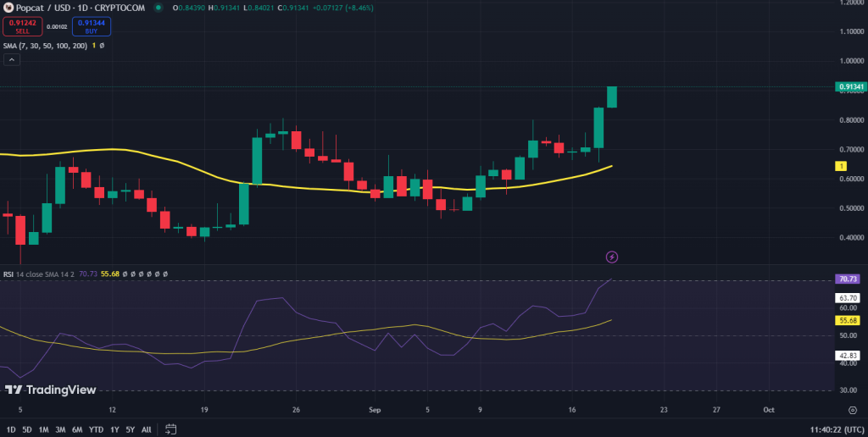The height and width of the screenshot is (437, 868).
Task: Click the green 0.91341 current price label
Action: (850, 86)
